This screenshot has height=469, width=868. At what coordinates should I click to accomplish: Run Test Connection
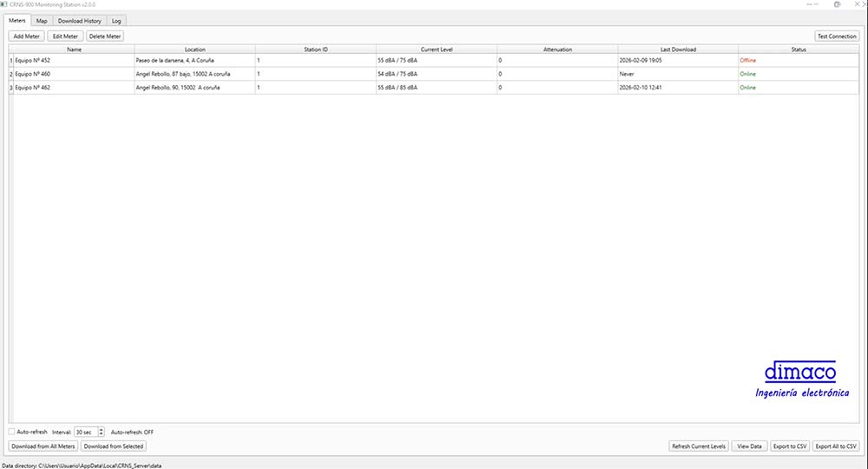tap(836, 36)
